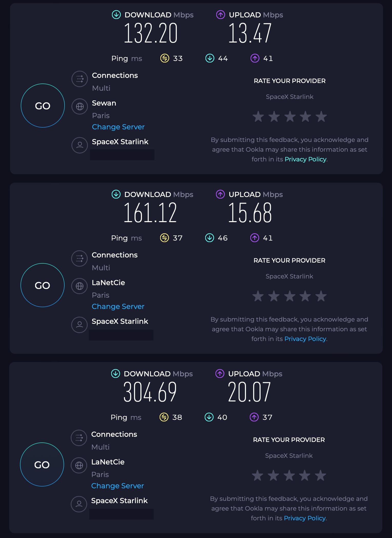Image resolution: width=392 pixels, height=538 pixels.
Task: Select the third star in the middle panel rating
Action: tap(290, 296)
